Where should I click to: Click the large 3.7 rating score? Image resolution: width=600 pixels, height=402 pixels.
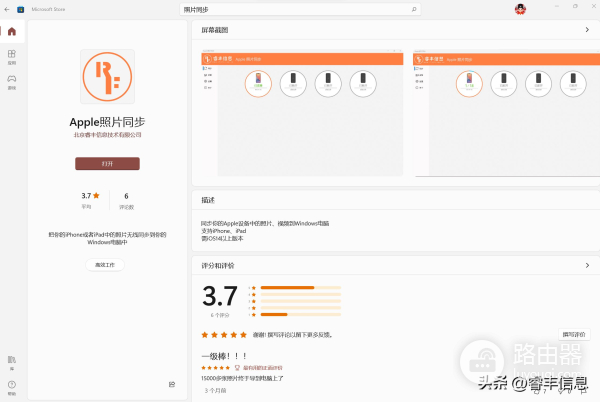coord(220,296)
